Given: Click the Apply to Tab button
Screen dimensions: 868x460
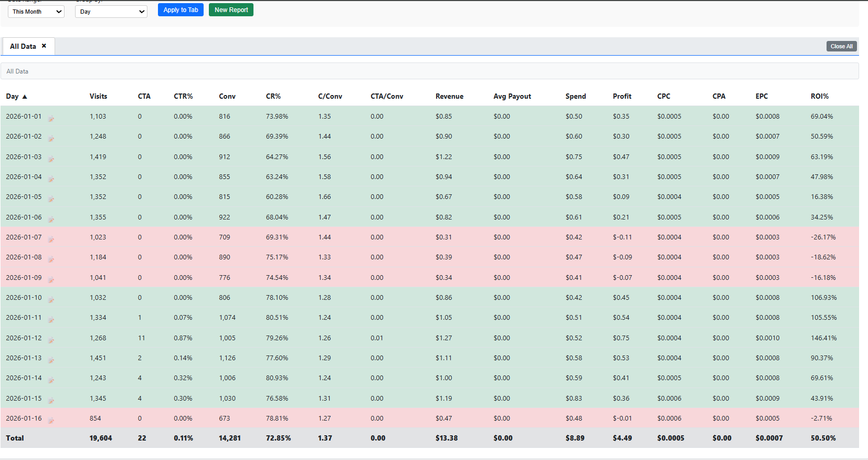Looking at the screenshot, I should tap(181, 10).
